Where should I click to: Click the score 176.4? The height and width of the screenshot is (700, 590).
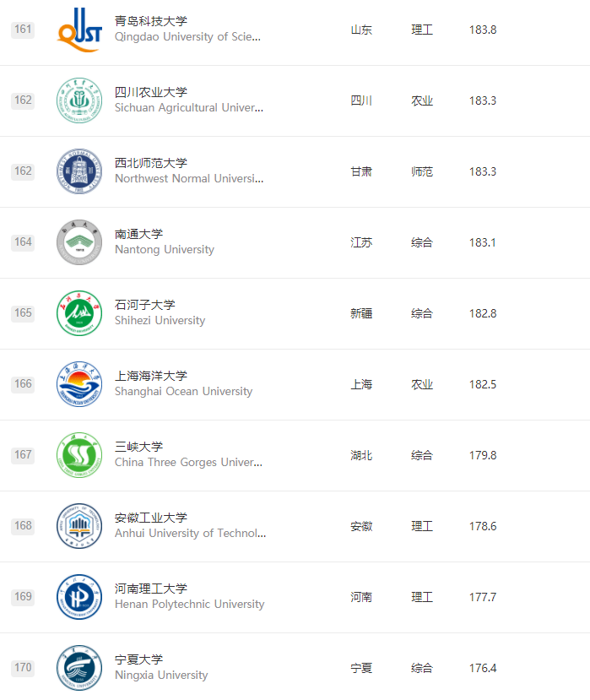click(483, 669)
